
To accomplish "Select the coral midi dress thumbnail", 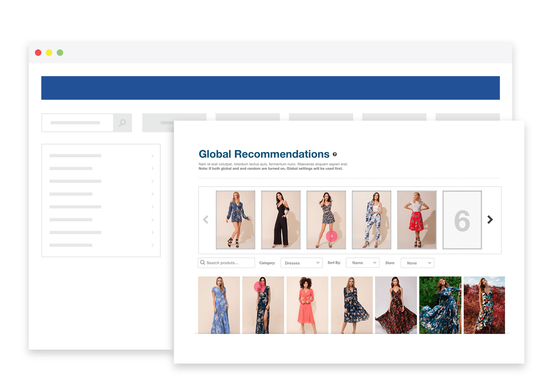I will pyautogui.click(x=307, y=306).
